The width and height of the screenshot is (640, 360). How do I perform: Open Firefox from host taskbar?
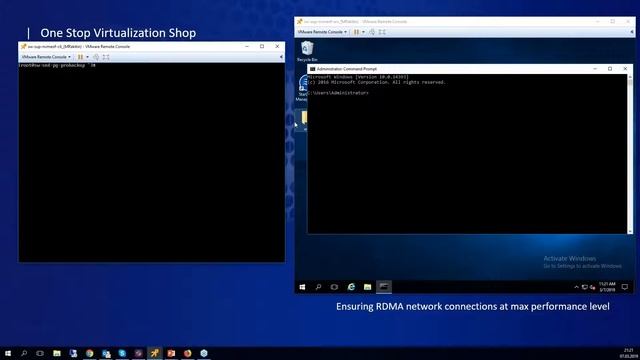187,353
